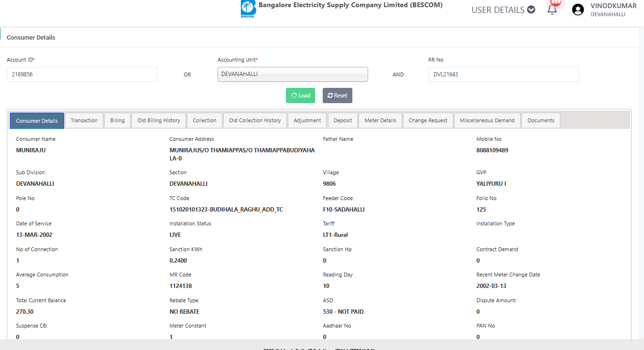This screenshot has height=350, width=644.
Task: Open the Accounting Unit dropdown
Action: 293,74
